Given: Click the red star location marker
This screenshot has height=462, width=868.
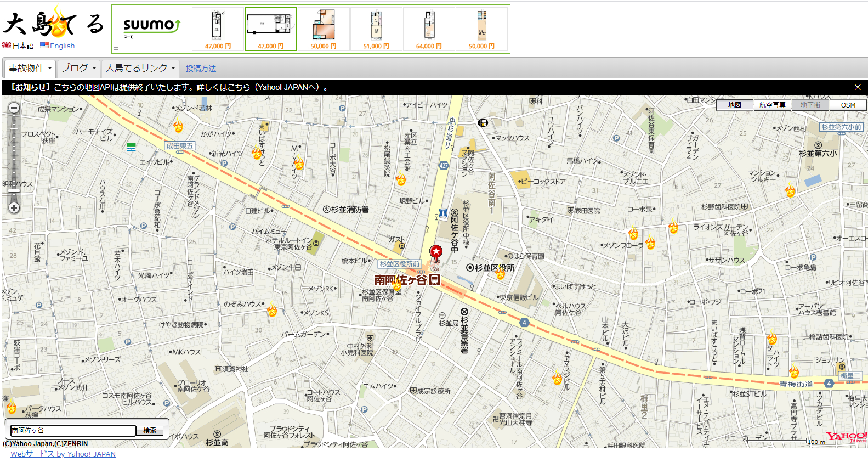Looking at the screenshot, I should click(x=436, y=252).
